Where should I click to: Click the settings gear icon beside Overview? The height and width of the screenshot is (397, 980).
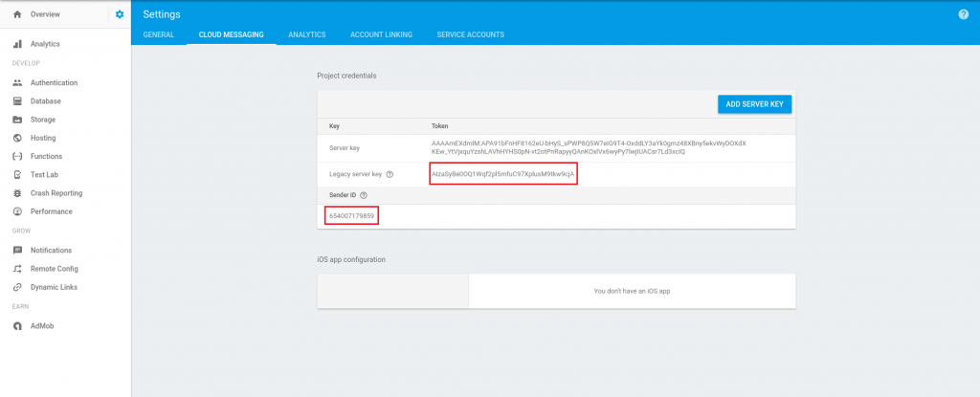[x=120, y=14]
